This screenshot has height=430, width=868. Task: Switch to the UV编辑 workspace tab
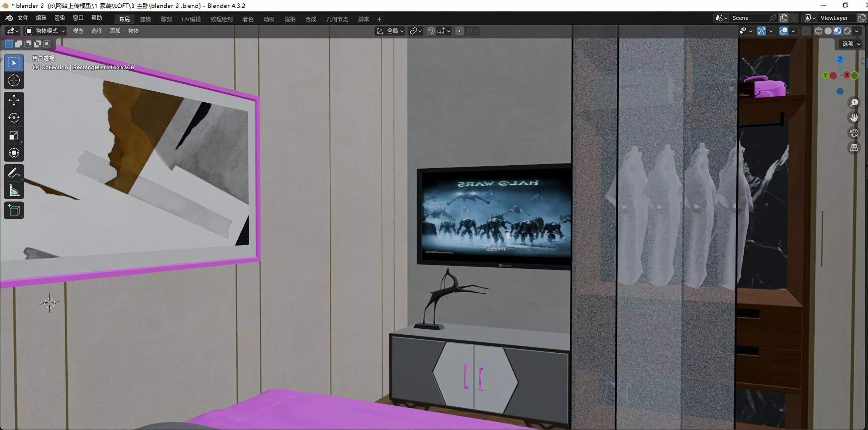[191, 19]
